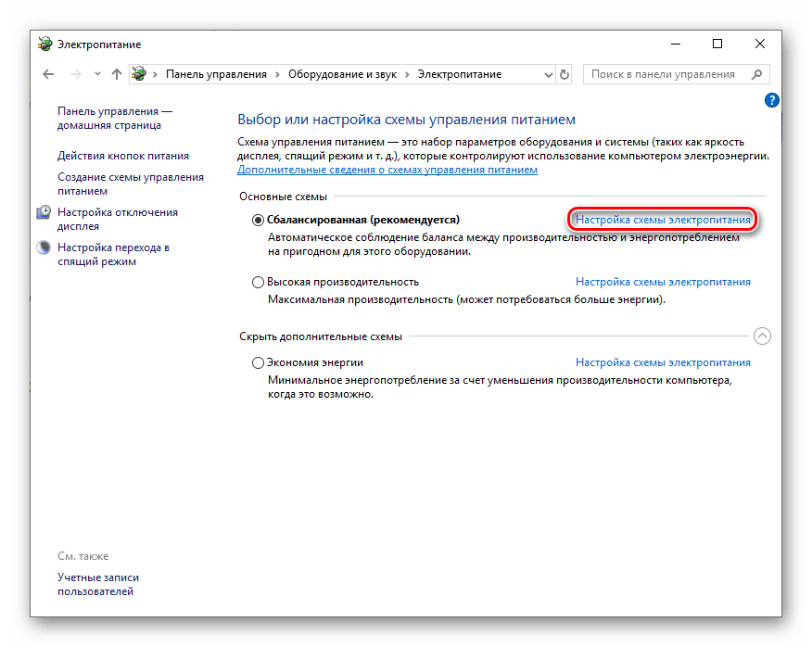
Task: Open help with the blue question mark
Action: coord(771,100)
